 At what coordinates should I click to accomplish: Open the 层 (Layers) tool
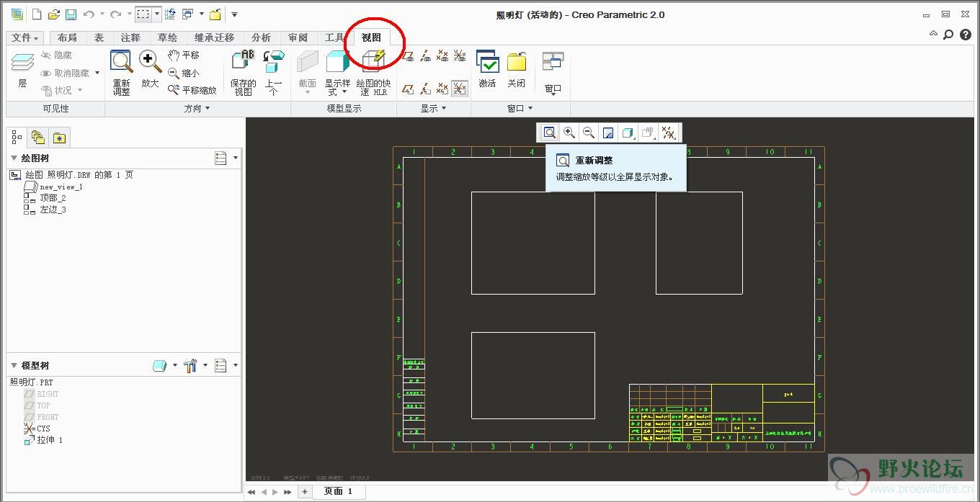pos(22,71)
